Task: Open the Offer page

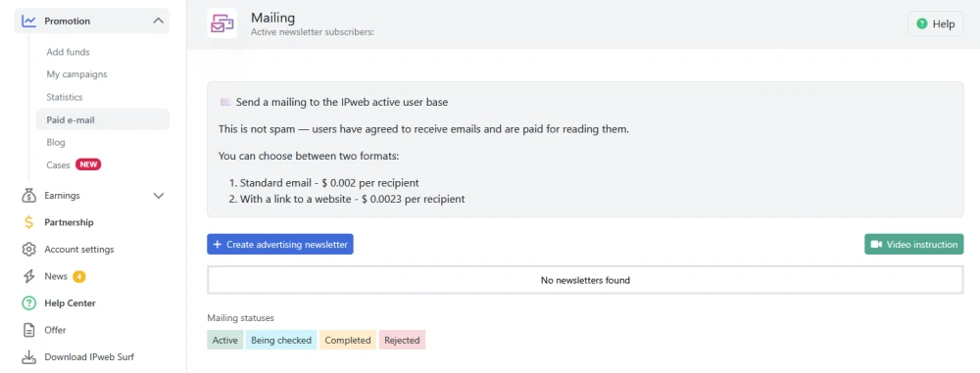Action: click(55, 330)
